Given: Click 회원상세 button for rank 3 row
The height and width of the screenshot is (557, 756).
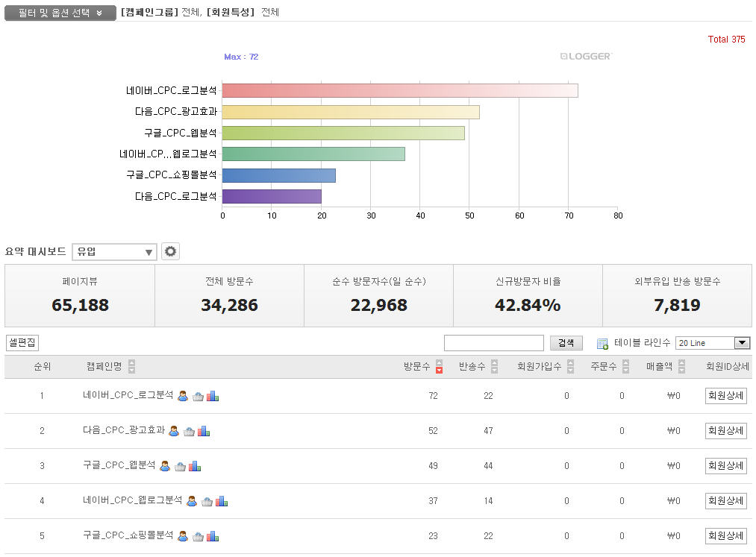Looking at the screenshot, I should coord(725,466).
